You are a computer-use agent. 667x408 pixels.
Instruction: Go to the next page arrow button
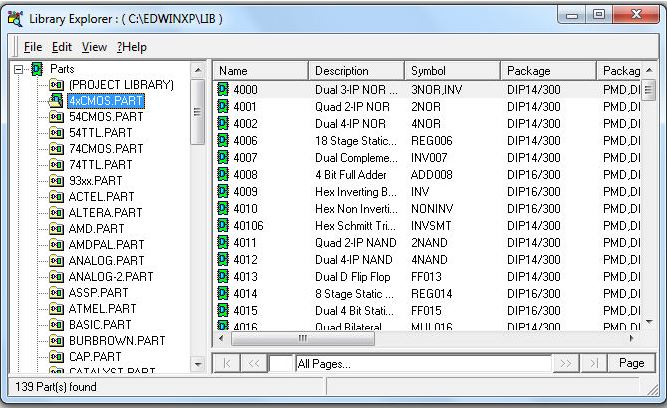(x=568, y=363)
